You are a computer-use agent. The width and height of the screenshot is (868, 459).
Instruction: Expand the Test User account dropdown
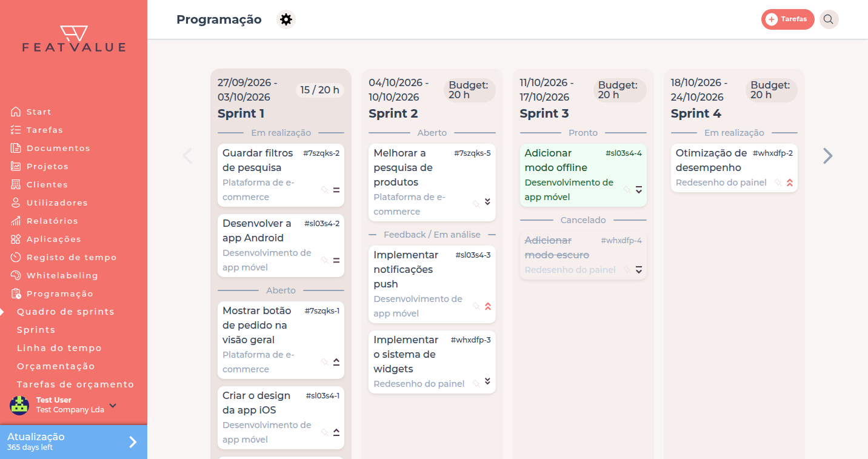[x=113, y=405]
